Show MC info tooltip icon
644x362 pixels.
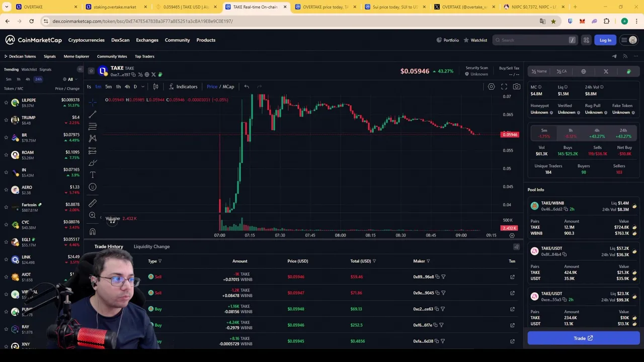pyautogui.click(x=539, y=87)
